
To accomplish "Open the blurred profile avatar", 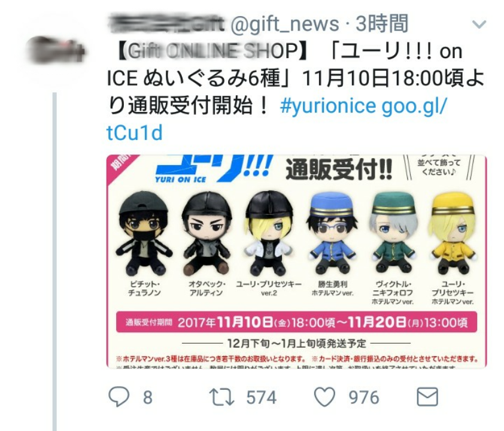I will 55,51.
